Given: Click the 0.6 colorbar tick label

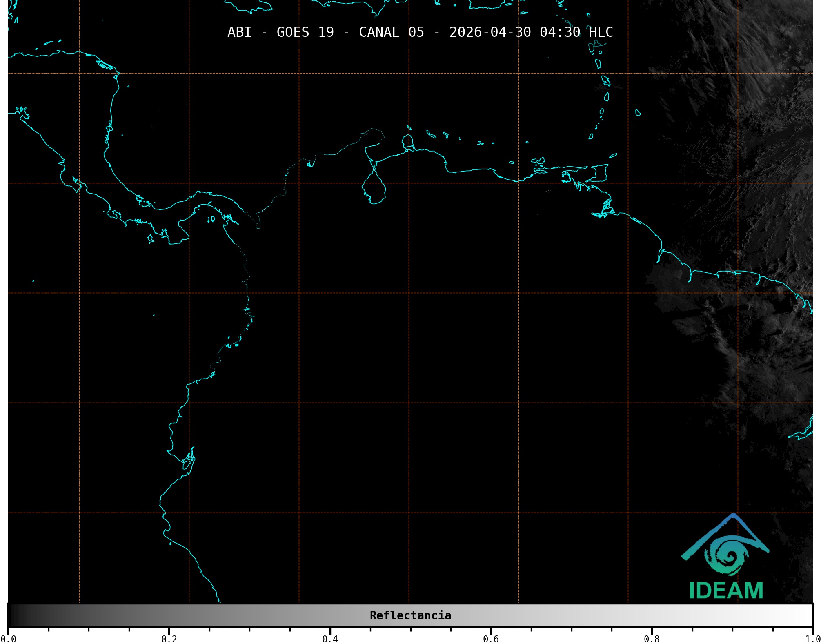Looking at the screenshot, I should tap(491, 639).
